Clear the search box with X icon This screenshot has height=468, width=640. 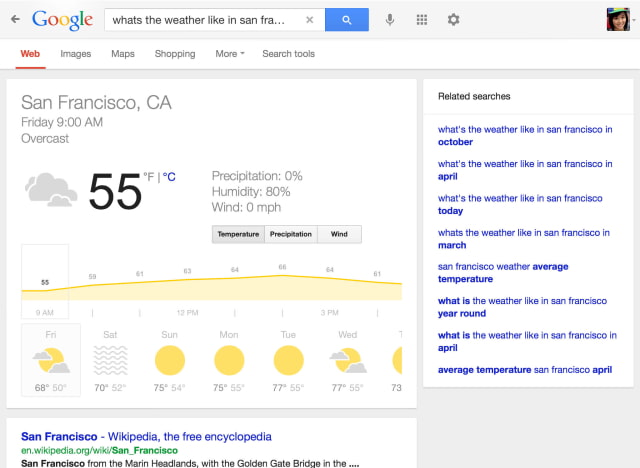[309, 19]
